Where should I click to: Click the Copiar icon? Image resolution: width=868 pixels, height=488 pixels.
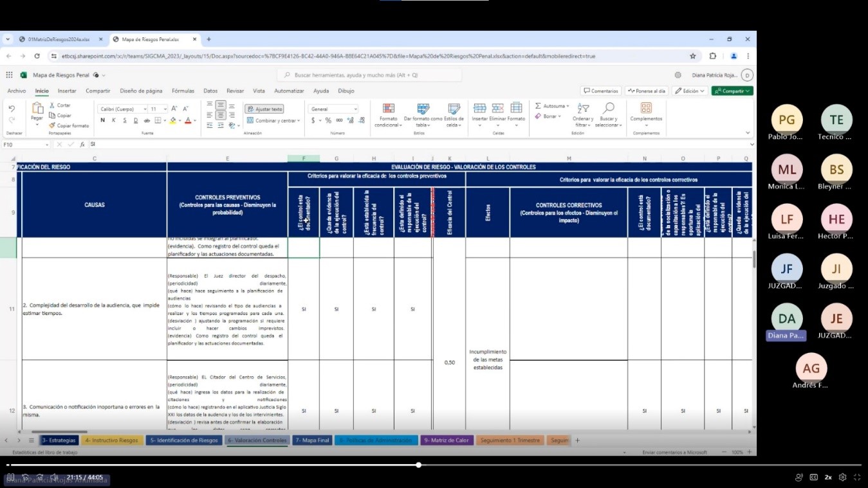click(51, 115)
